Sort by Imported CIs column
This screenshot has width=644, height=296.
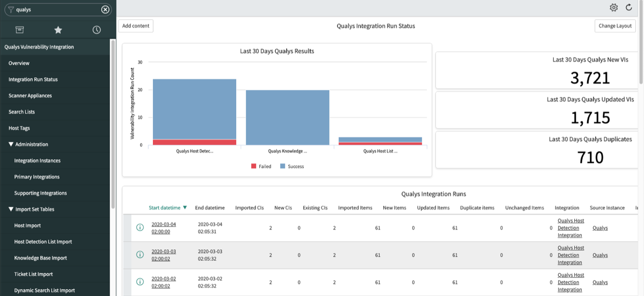coord(250,208)
